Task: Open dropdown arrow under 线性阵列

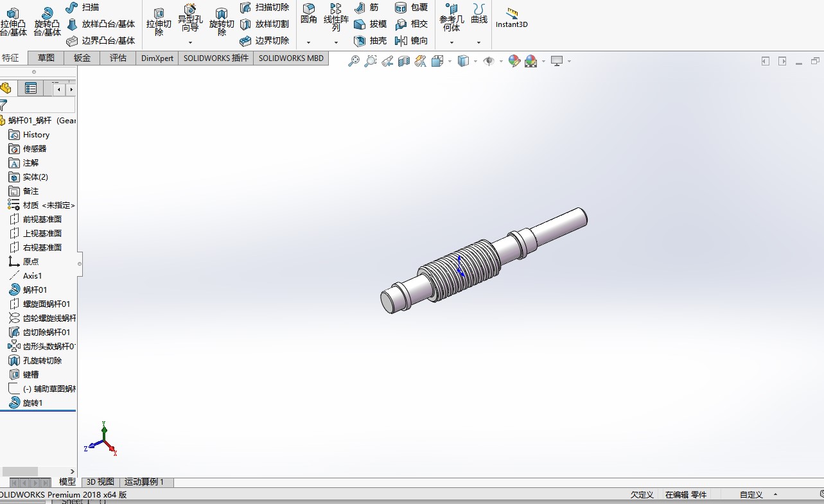Action: [336, 42]
